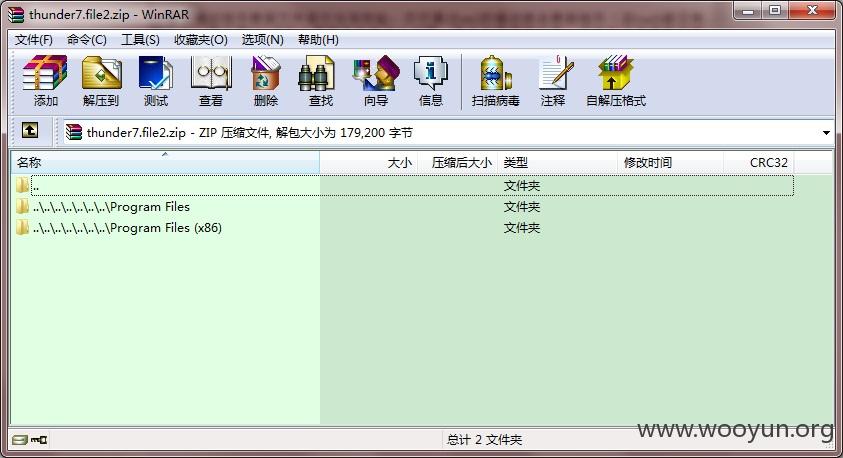The width and height of the screenshot is (843, 458).
Task: Close the WinRAR window
Action: [x=812, y=10]
